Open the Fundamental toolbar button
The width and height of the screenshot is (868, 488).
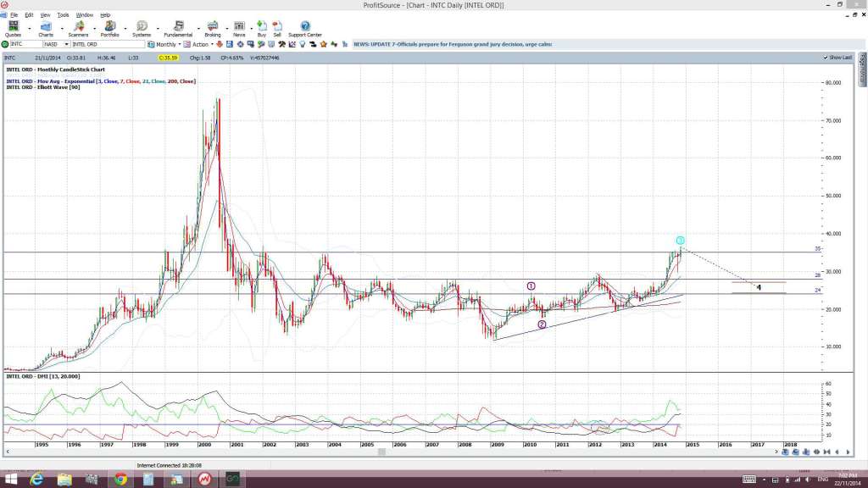tap(178, 29)
